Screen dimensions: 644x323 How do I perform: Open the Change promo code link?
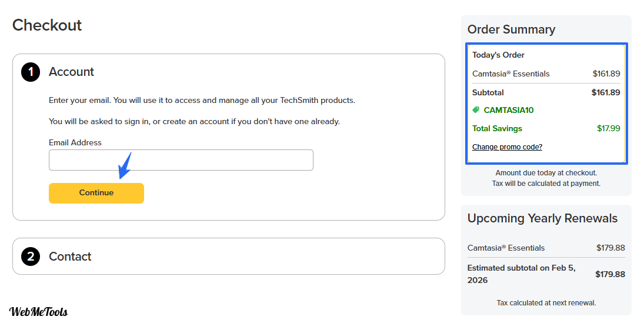click(507, 146)
